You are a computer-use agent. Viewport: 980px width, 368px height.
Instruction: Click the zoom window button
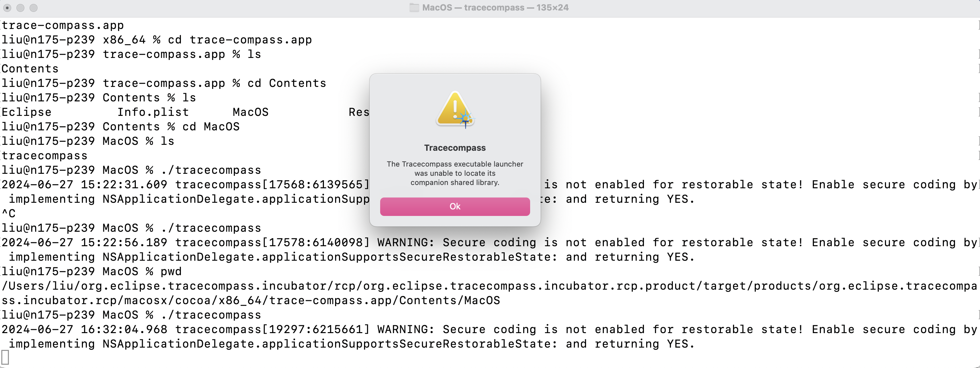(x=34, y=8)
